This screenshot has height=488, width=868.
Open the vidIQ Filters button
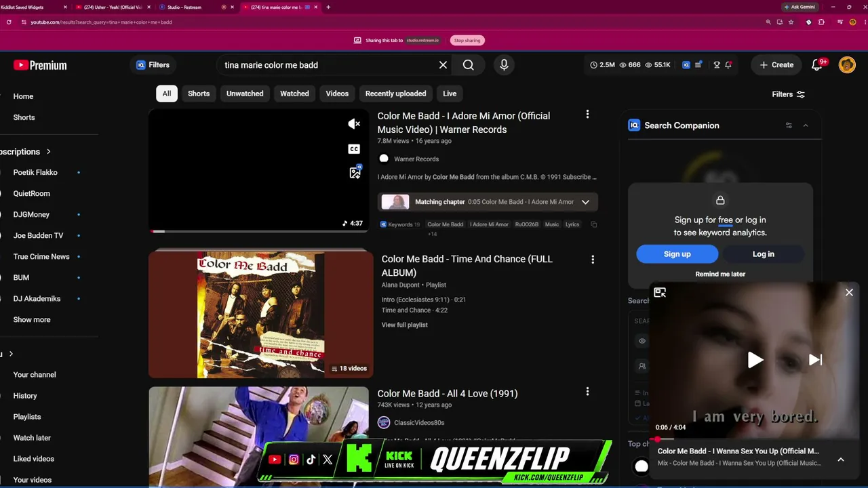click(153, 65)
